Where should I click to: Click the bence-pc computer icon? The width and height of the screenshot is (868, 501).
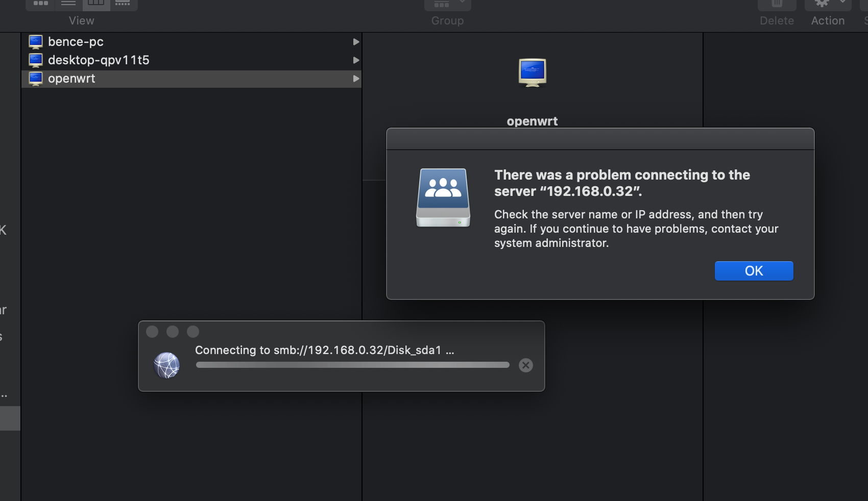(x=36, y=41)
